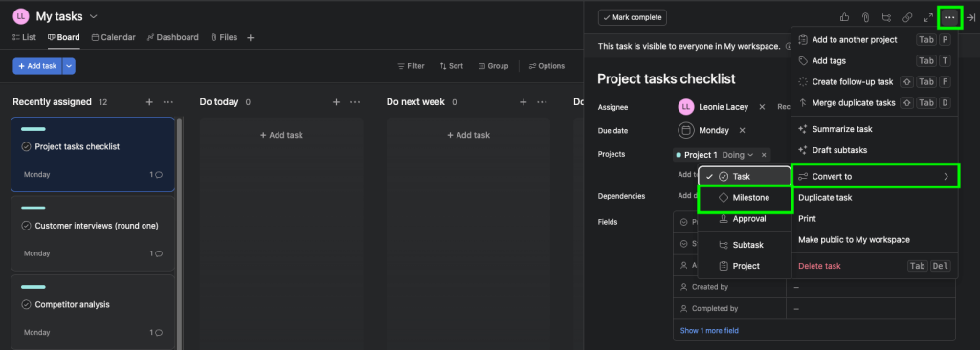Expand the task pane to full screen
Screen dimensions: 980x350
point(928,17)
